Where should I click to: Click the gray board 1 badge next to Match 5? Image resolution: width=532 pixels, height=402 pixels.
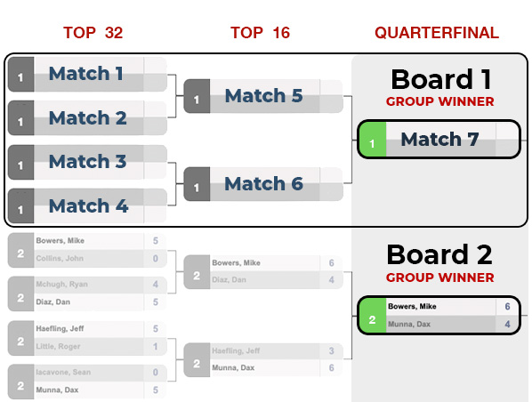pyautogui.click(x=197, y=96)
